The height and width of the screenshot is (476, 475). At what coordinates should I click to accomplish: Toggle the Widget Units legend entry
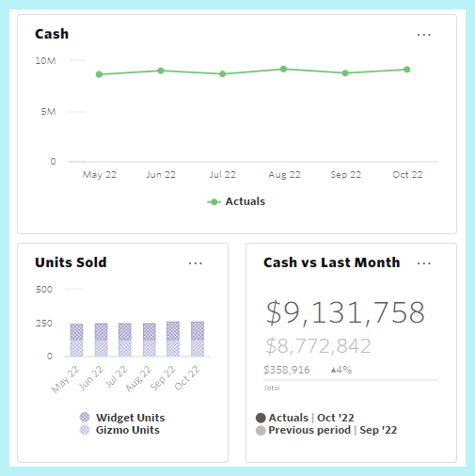click(x=122, y=418)
